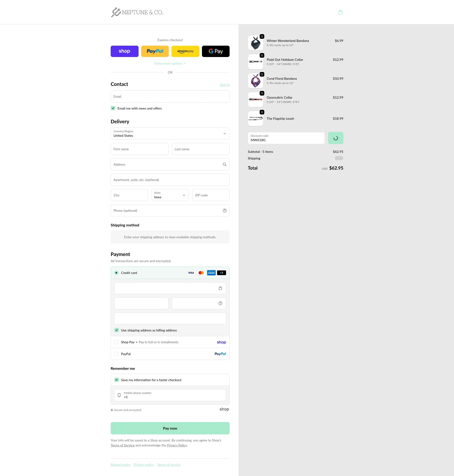
Task: Checkout using Google Pay
Action: coord(215,51)
